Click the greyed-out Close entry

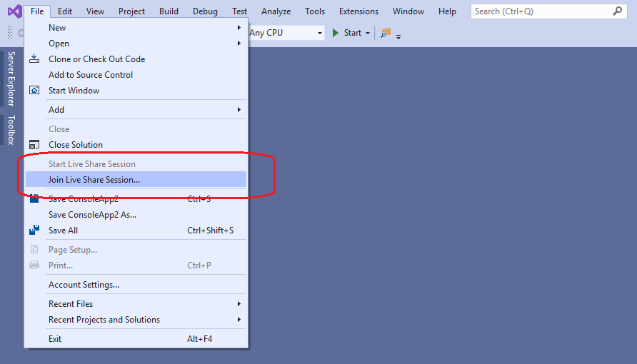[136, 129]
